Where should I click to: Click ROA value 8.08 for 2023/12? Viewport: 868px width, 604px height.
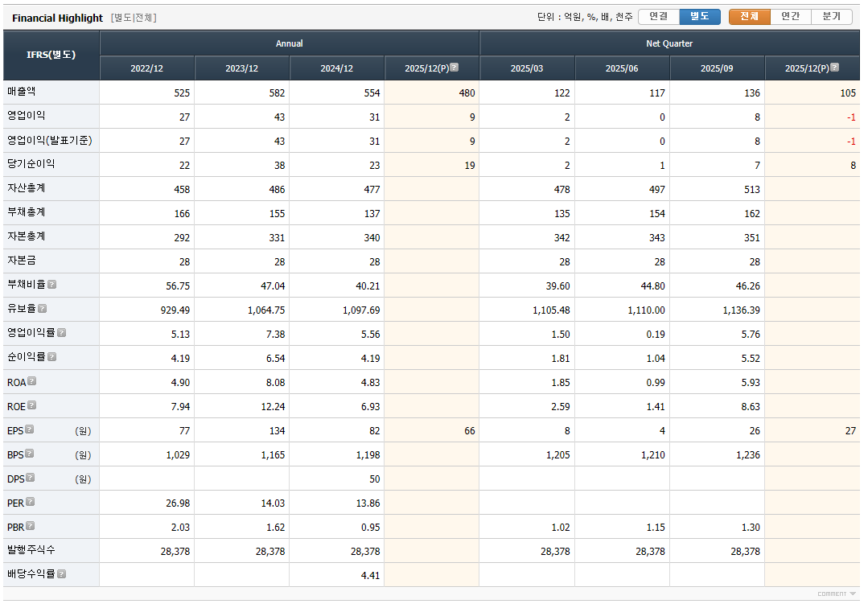[x=276, y=383]
